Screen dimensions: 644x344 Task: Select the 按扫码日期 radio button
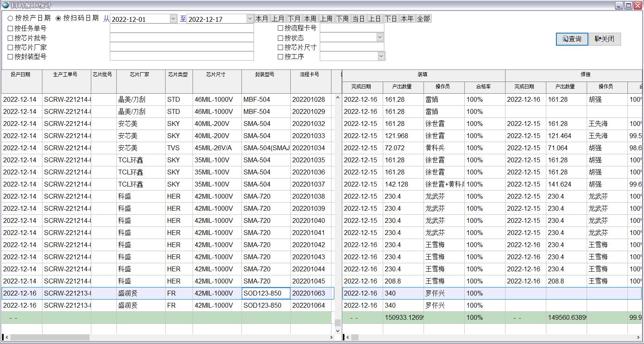[x=59, y=19]
